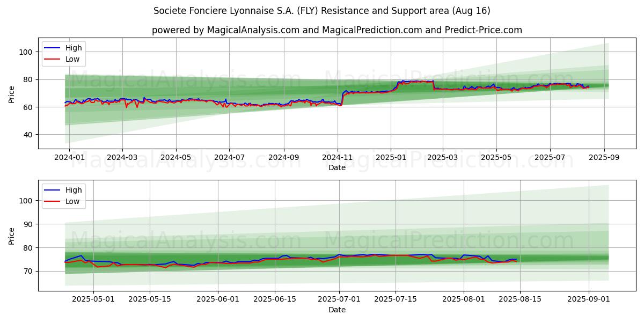This screenshot has height=322, width=644.
Task: Click the '100' price tick on lower chart
Action: pyautogui.click(x=27, y=201)
